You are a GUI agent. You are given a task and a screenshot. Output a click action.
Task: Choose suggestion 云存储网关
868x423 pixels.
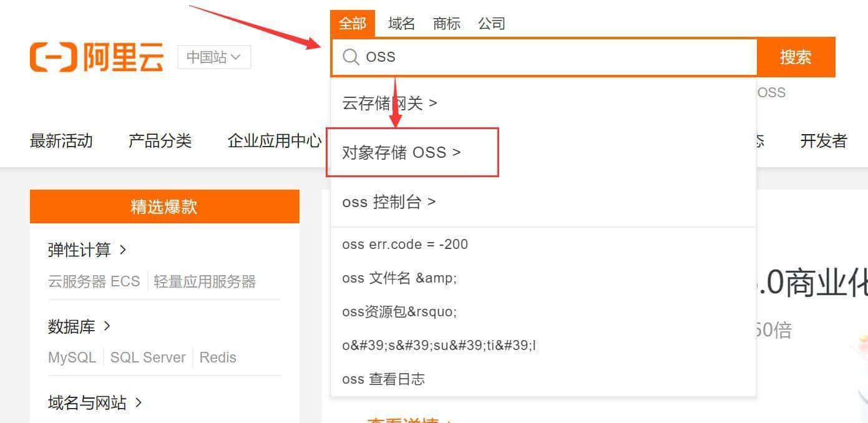389,103
